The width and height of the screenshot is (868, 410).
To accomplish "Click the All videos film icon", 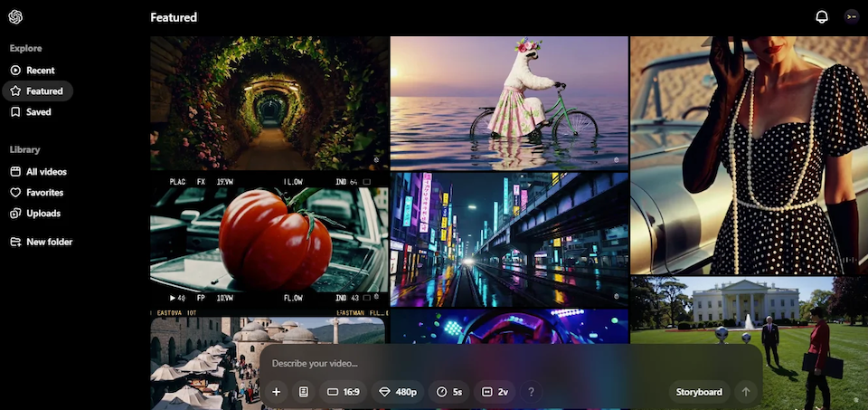I will pos(15,172).
